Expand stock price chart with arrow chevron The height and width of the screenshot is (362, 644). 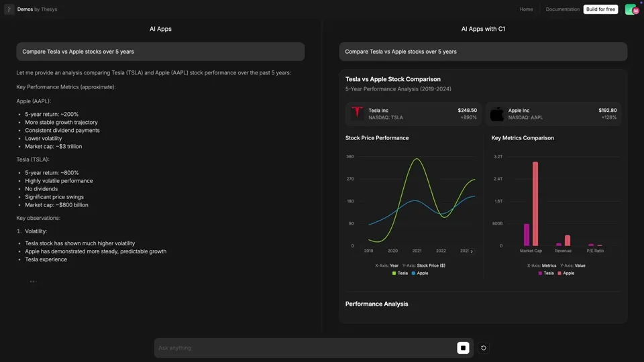click(472, 251)
